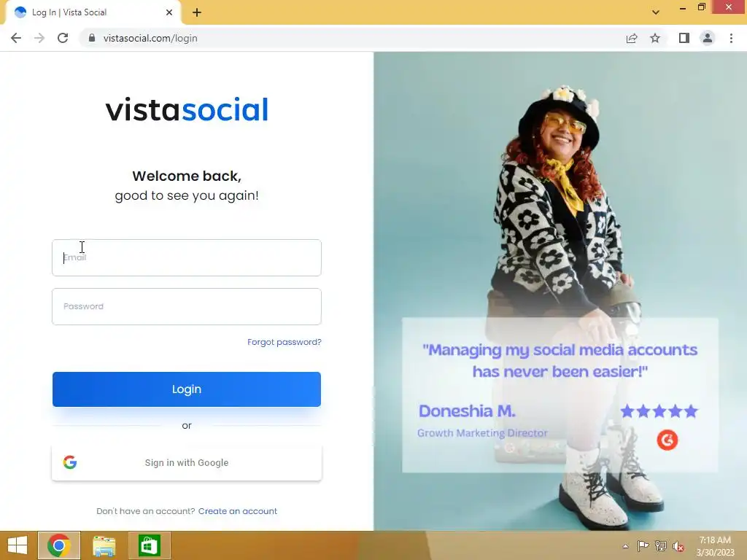This screenshot has width=747, height=560.
Task: Open the browser side panel
Action: (684, 38)
